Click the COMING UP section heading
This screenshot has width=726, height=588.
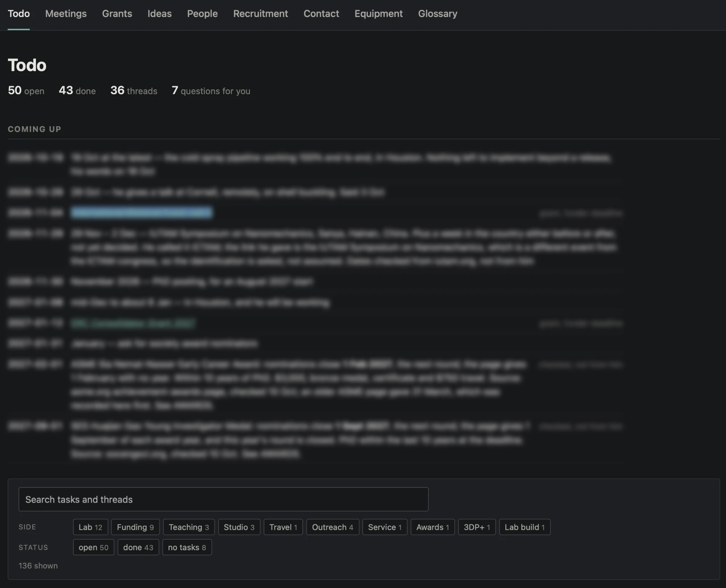pos(34,129)
